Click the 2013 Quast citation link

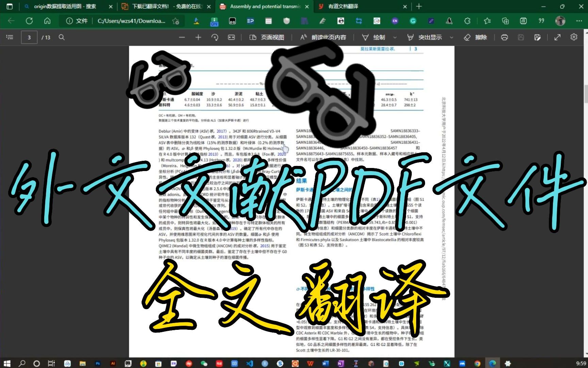pos(222,137)
